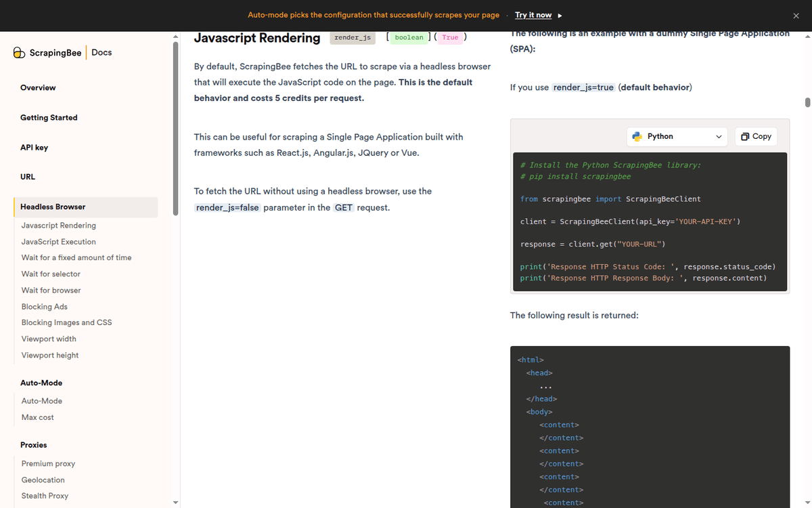Click the True default value tag
This screenshot has height=508, width=812.
point(450,38)
